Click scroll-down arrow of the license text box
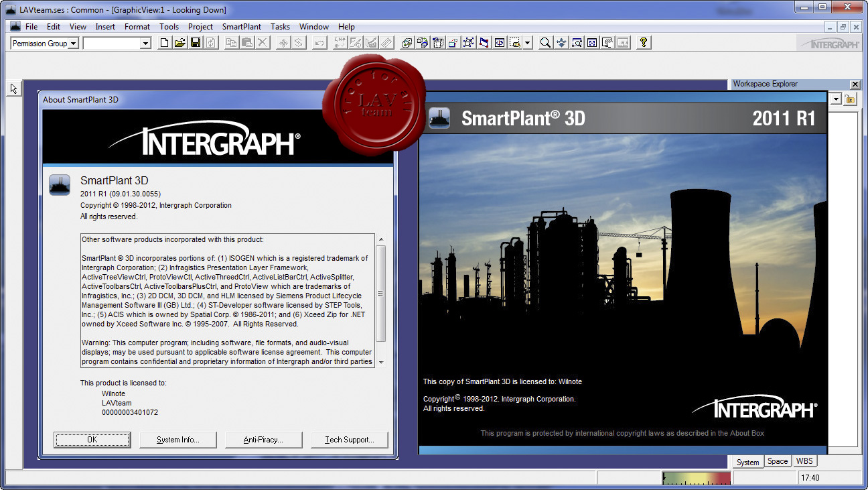The image size is (868, 490). pyautogui.click(x=381, y=362)
